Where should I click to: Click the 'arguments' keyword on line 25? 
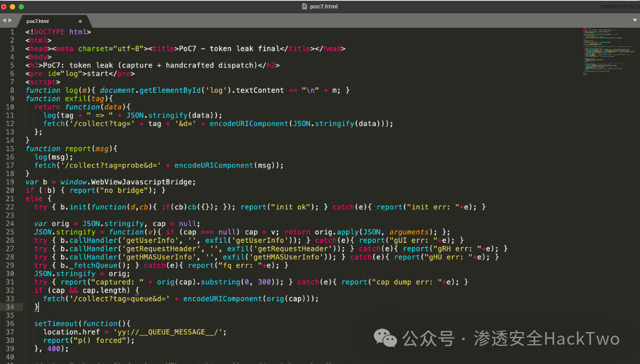(409, 232)
